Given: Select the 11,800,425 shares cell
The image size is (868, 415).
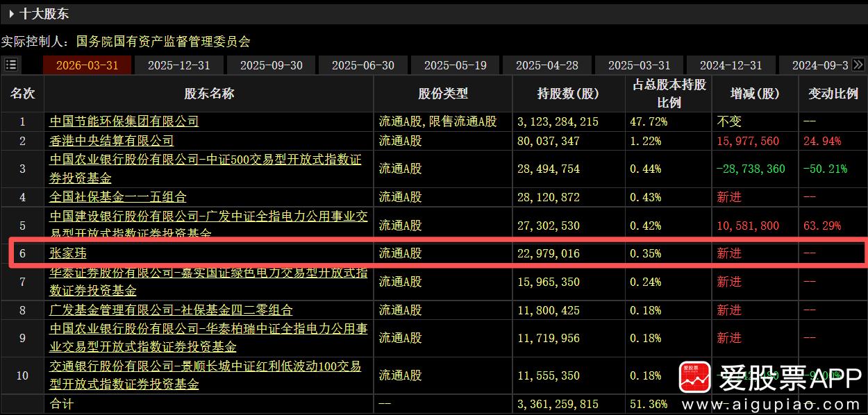Looking at the screenshot, I should point(549,310).
